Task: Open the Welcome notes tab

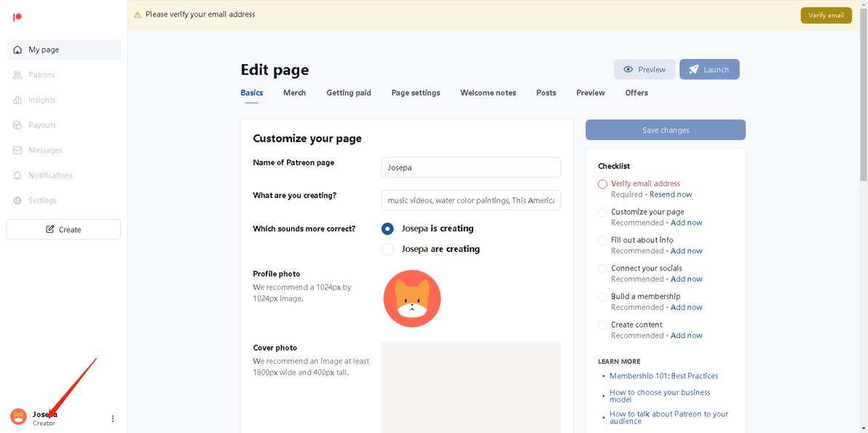Action: pos(488,93)
